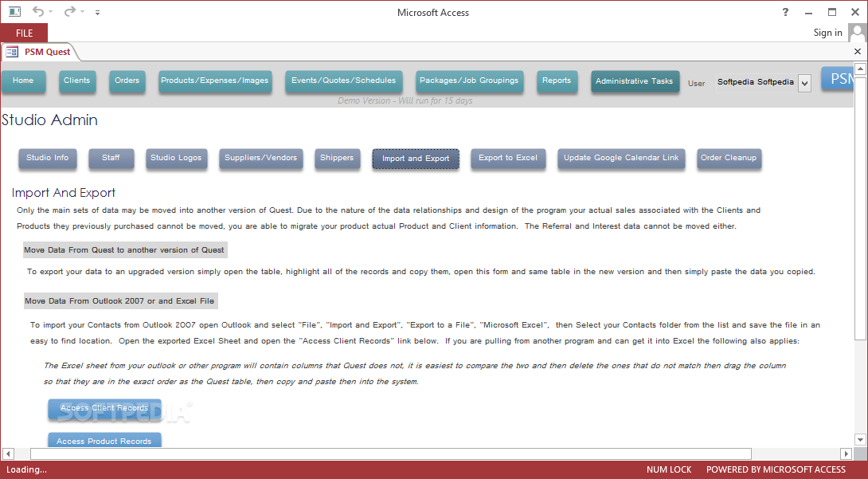Click the PSM Quest form tab icon
The height and width of the screenshot is (479, 868).
coord(12,52)
